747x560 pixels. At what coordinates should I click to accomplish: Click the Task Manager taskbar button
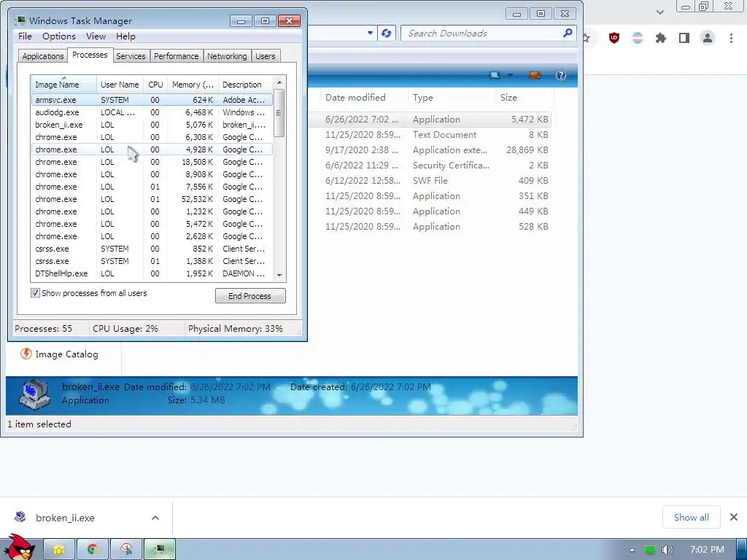tap(160, 550)
